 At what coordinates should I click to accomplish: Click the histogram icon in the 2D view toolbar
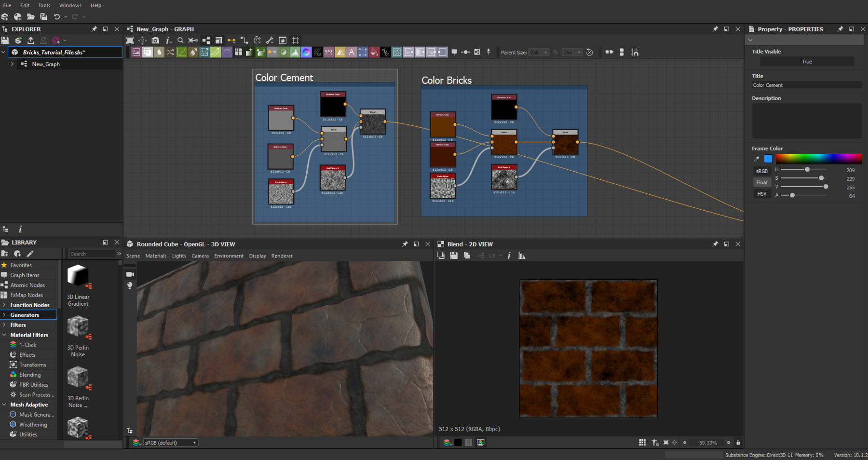522,256
